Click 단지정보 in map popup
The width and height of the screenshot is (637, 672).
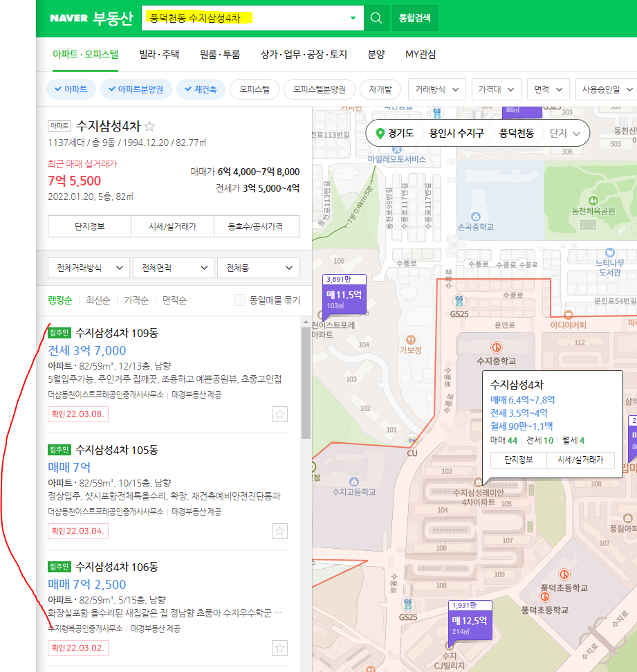(x=518, y=460)
